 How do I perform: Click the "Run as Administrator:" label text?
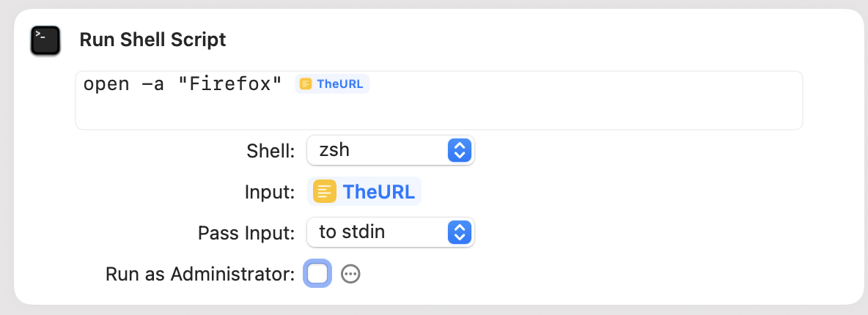pos(200,274)
